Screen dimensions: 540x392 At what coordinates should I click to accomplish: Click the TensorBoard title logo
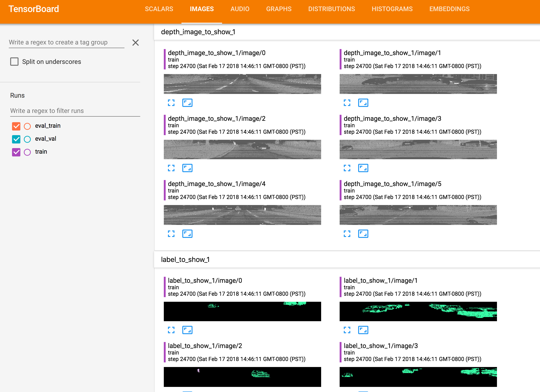34,9
